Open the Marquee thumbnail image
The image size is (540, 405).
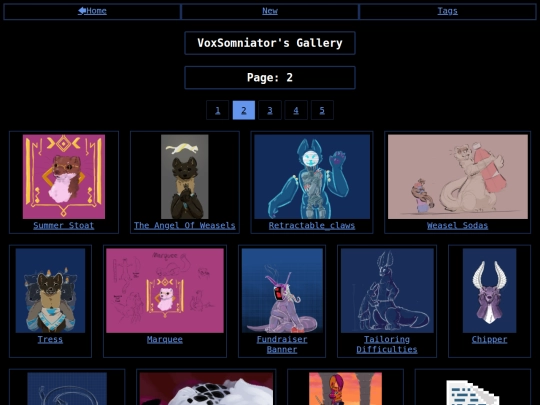click(x=165, y=291)
